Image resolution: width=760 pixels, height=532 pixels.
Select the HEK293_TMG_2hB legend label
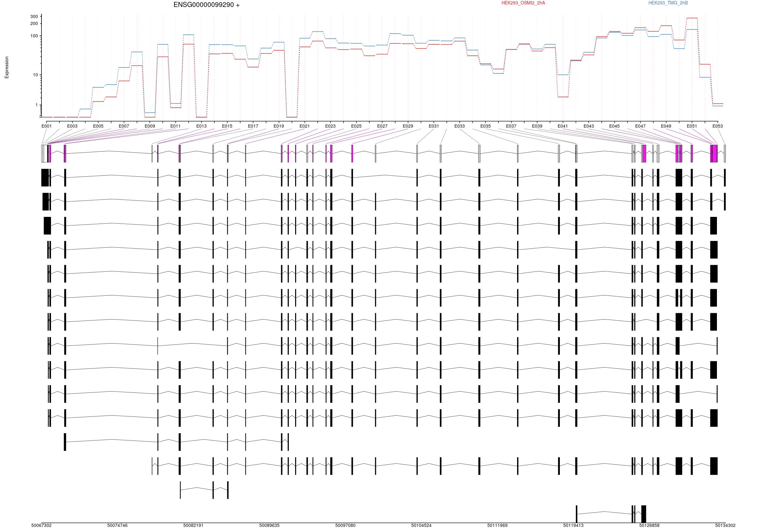[668, 3]
